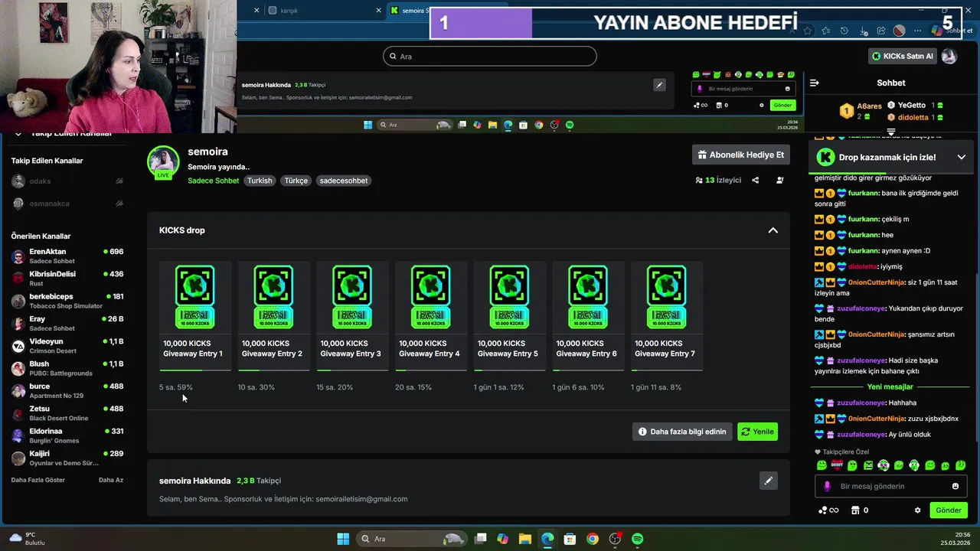
Task: Open Kaijiri recommended channel
Action: 67,458
